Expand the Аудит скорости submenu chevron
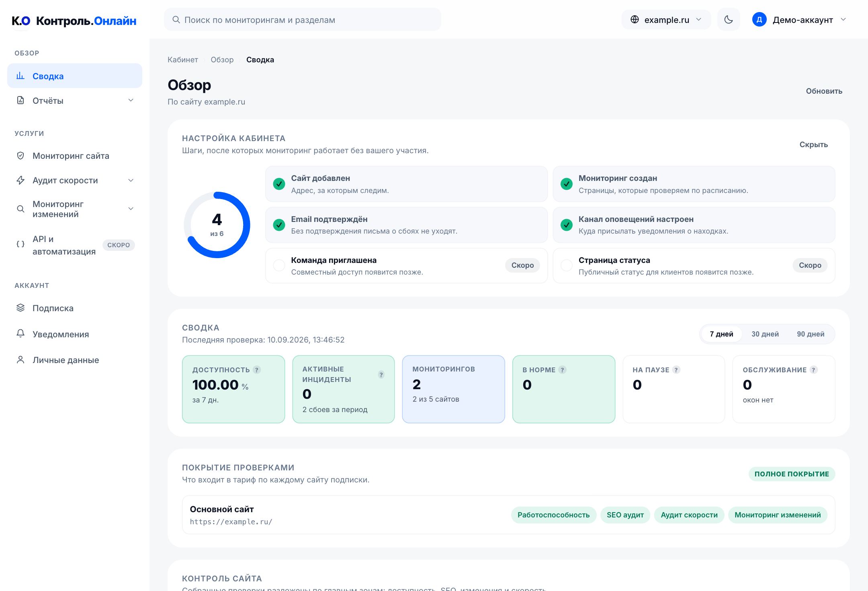The height and width of the screenshot is (591, 868). click(131, 180)
